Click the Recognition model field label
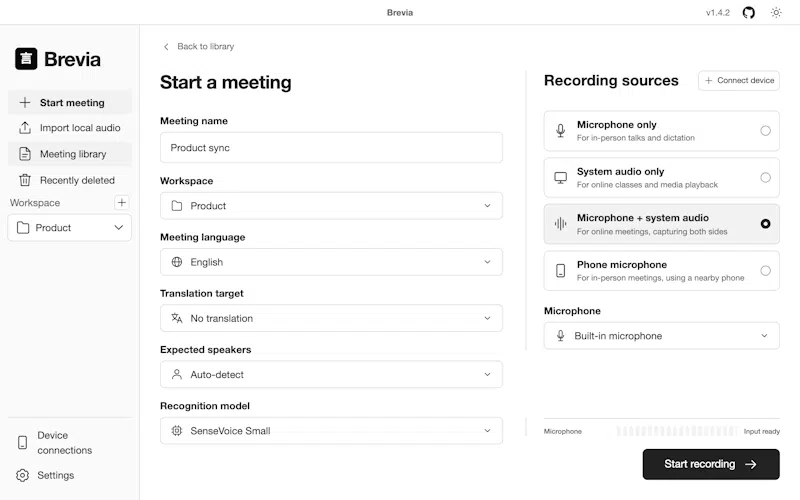The width and height of the screenshot is (800, 500). [205, 406]
